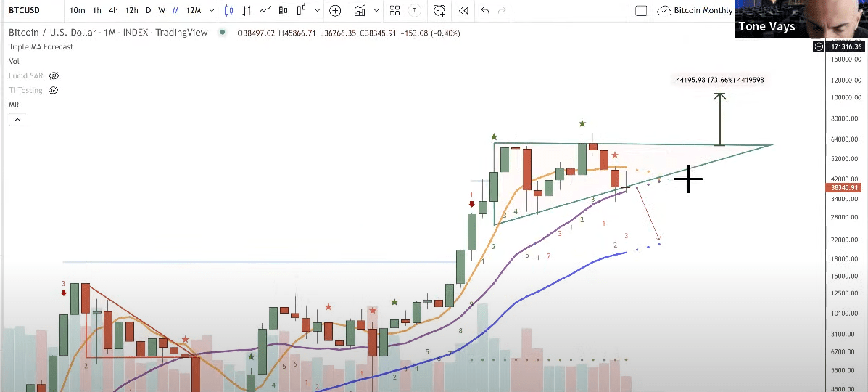The image size is (868, 392).
Task: Click the undo arrow icon
Action: (x=485, y=11)
